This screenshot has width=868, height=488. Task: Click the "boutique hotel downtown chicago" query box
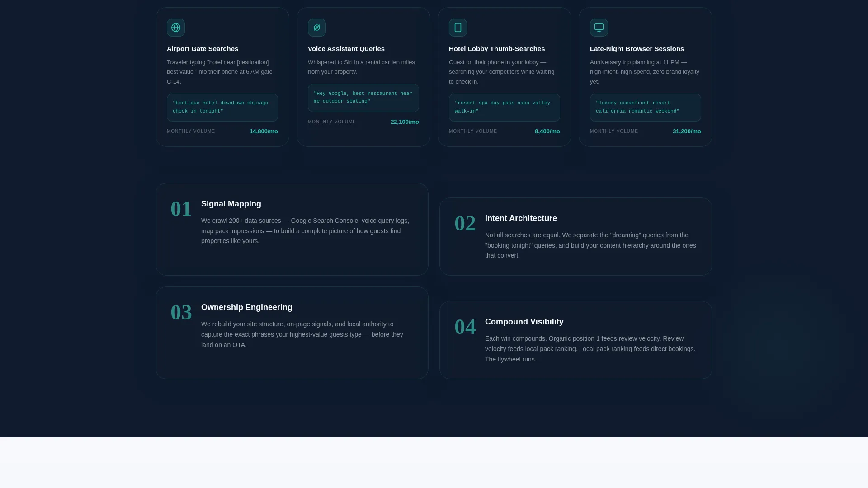tap(222, 108)
